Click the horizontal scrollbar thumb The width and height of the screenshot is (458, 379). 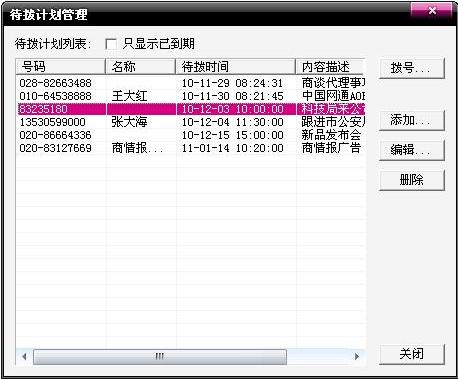pyautogui.click(x=160, y=357)
